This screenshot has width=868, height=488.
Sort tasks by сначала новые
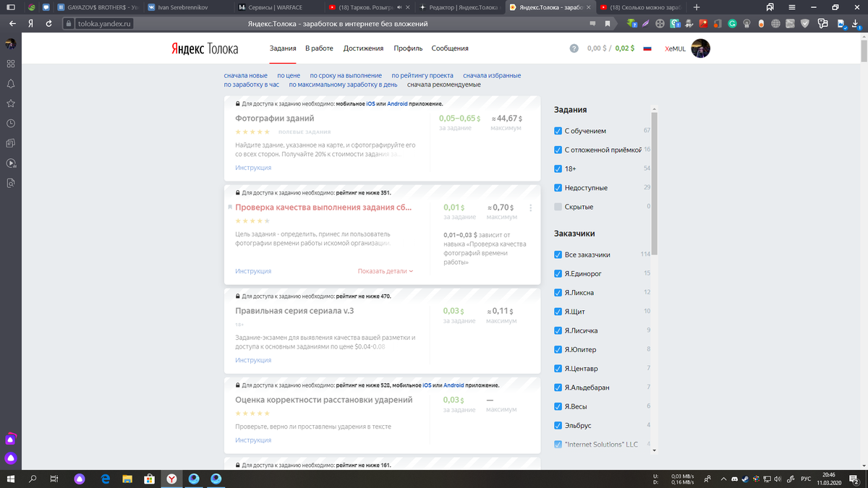(x=246, y=75)
